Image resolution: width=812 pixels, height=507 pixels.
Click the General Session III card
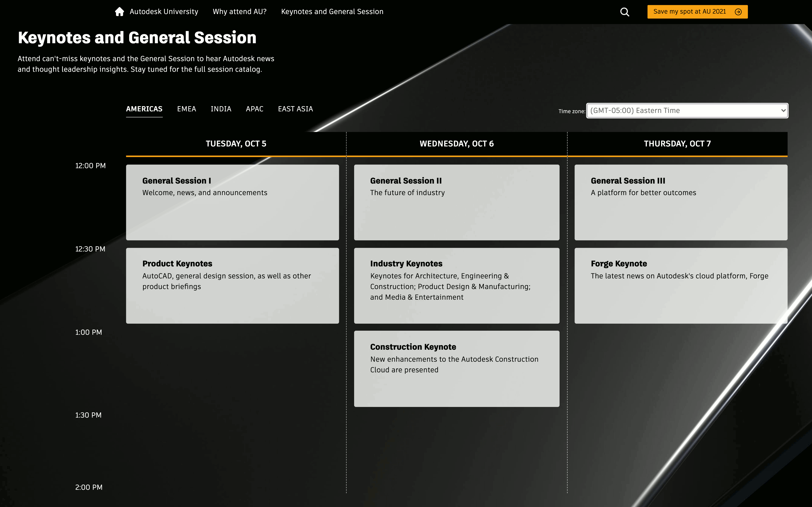(x=680, y=202)
